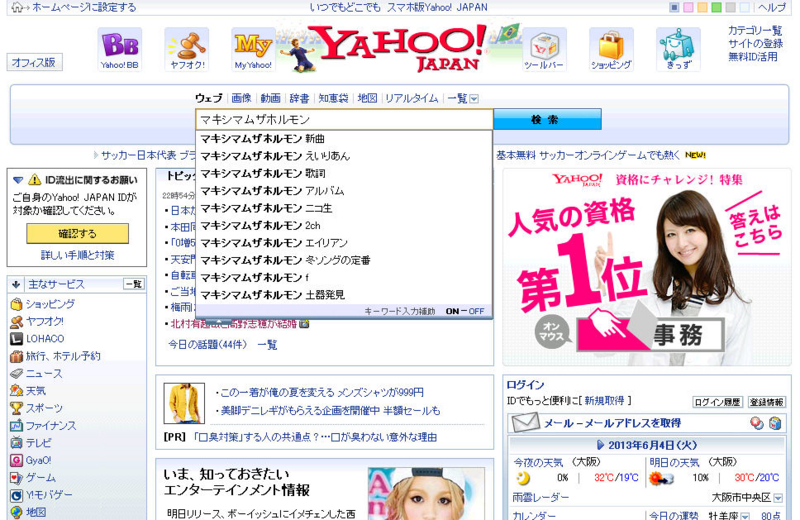The image size is (800, 520).
Task: Turn keyword input assist OFF
Action: 476,311
